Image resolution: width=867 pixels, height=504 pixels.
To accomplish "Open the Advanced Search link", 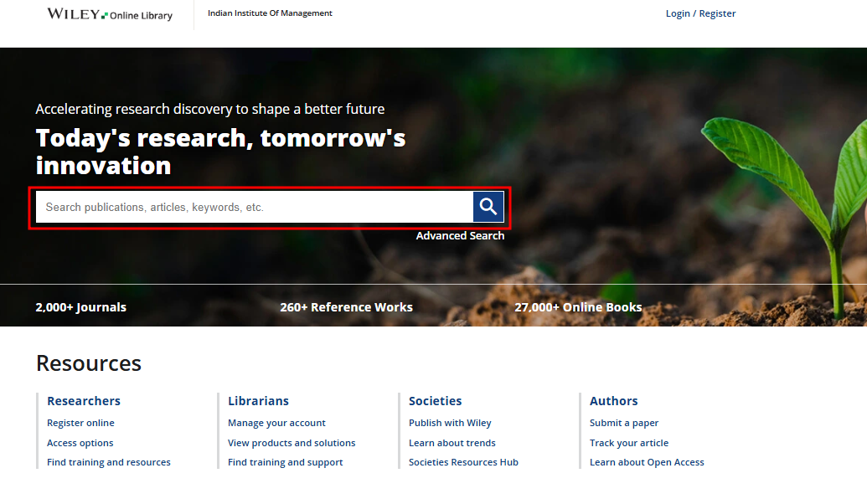I will click(460, 236).
